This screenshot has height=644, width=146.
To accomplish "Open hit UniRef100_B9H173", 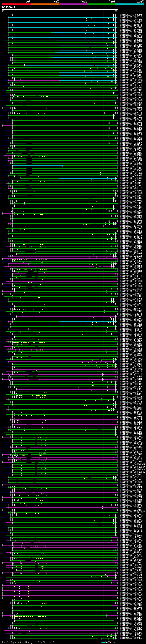I will tap(131, 25).
